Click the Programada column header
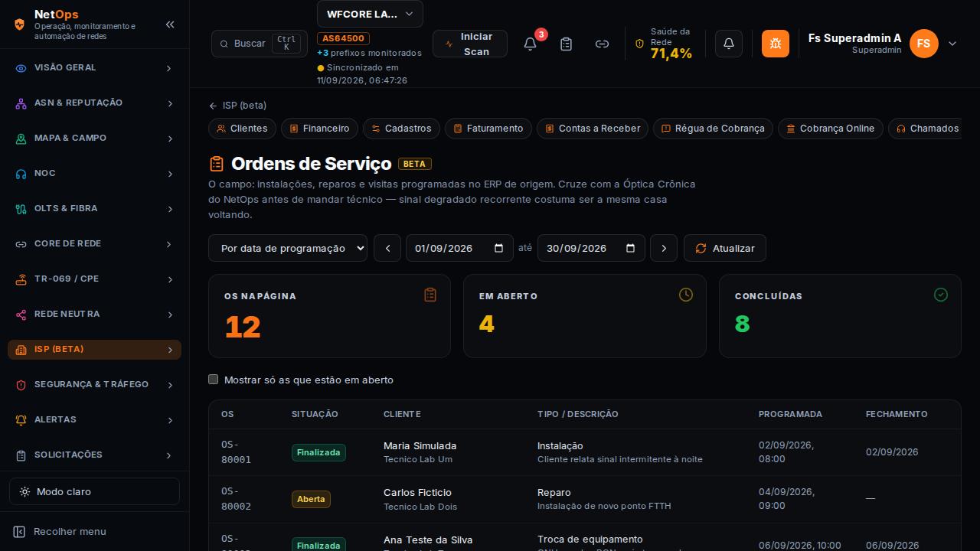Image resolution: width=980 pixels, height=551 pixels. (790, 414)
